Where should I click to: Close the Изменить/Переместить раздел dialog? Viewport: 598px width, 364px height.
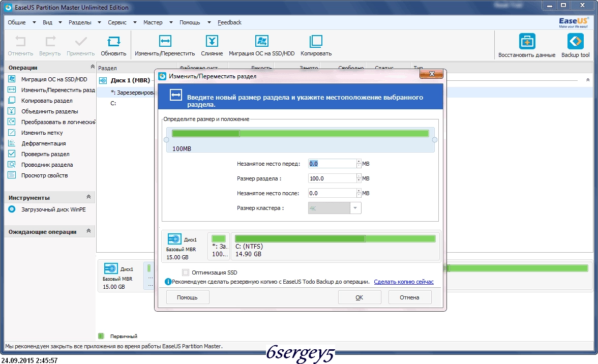pos(431,74)
